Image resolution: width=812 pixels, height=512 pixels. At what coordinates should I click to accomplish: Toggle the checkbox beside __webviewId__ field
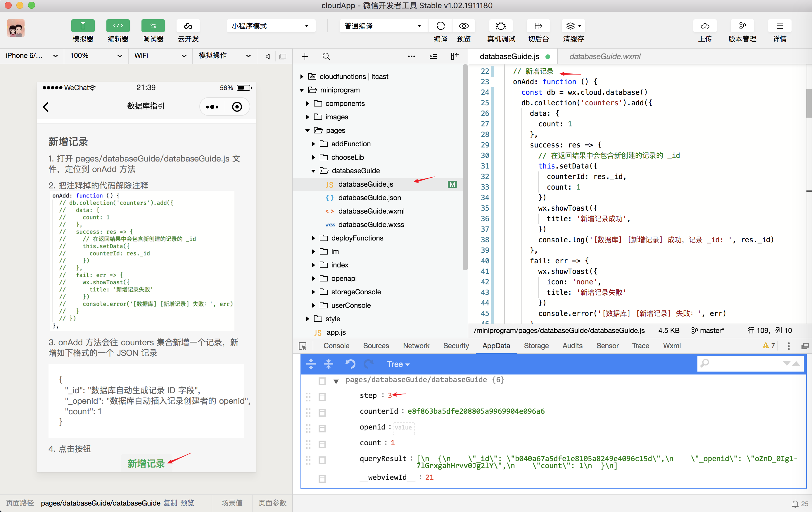tap(322, 479)
